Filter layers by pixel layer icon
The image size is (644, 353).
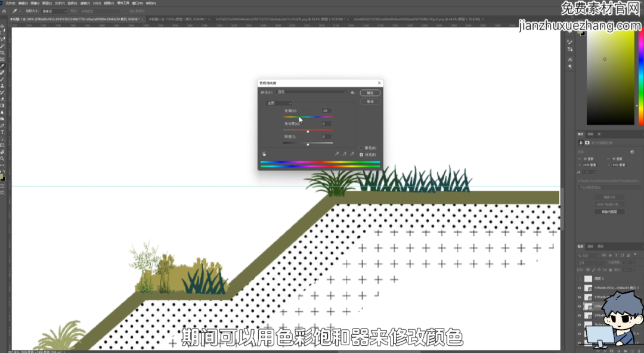(603, 255)
